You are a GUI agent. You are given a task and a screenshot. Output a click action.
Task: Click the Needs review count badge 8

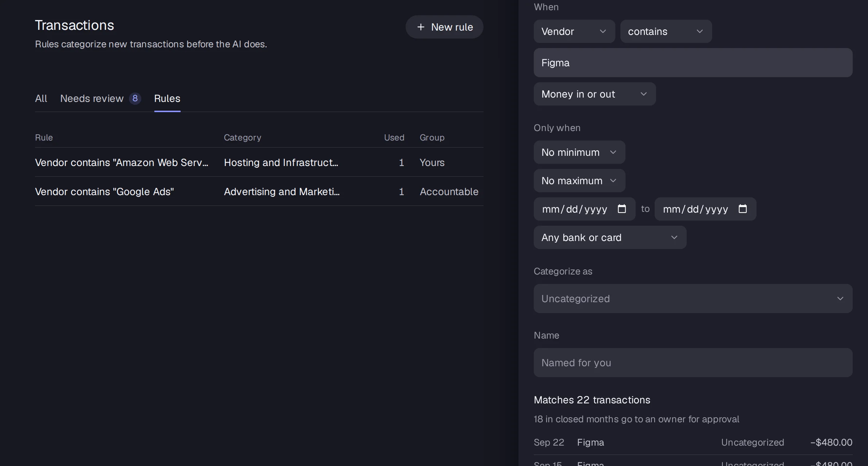click(135, 98)
